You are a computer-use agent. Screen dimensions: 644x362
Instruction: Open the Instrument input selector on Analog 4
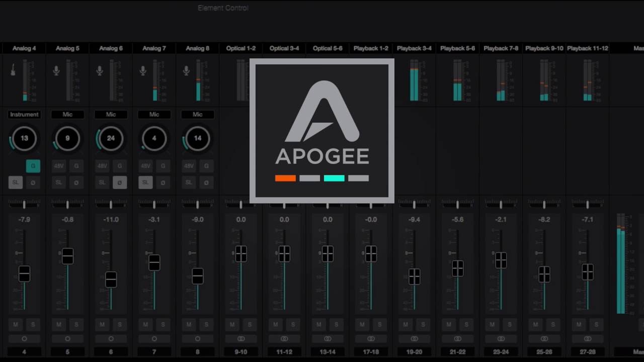pyautogui.click(x=23, y=114)
